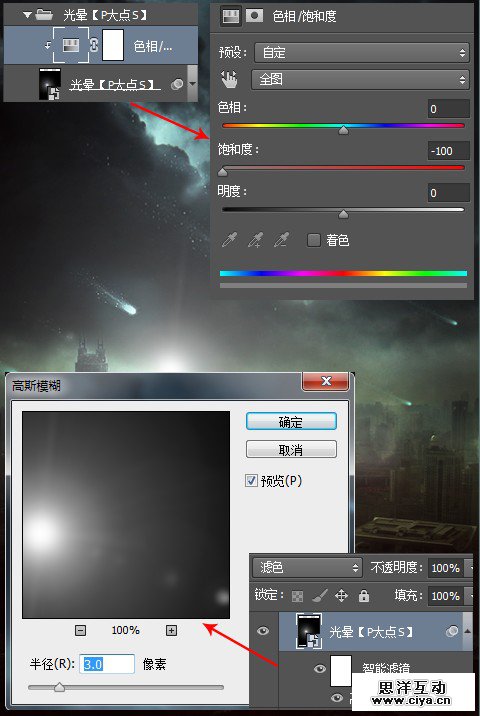Screen dimensions: 480x716
Task: Select the group folder icon
Action: [x=44, y=15]
